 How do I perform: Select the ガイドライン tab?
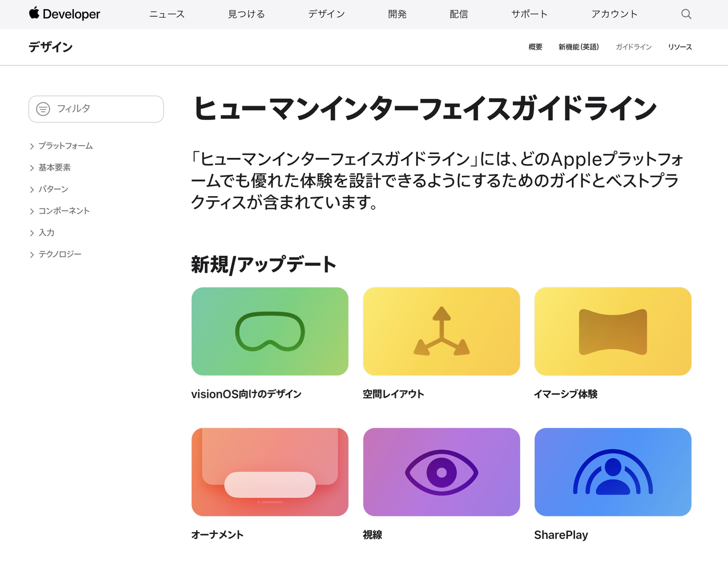[633, 47]
